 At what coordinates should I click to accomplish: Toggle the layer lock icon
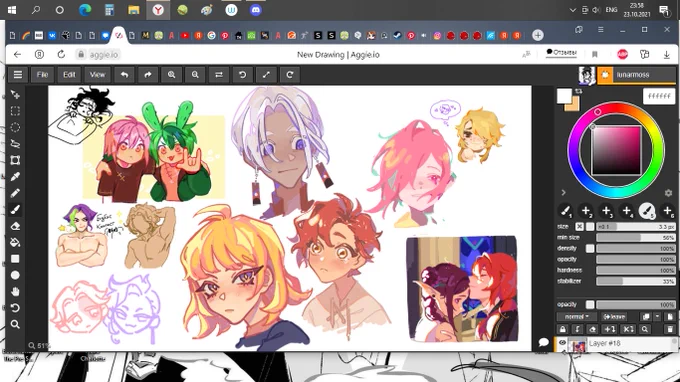click(x=562, y=330)
